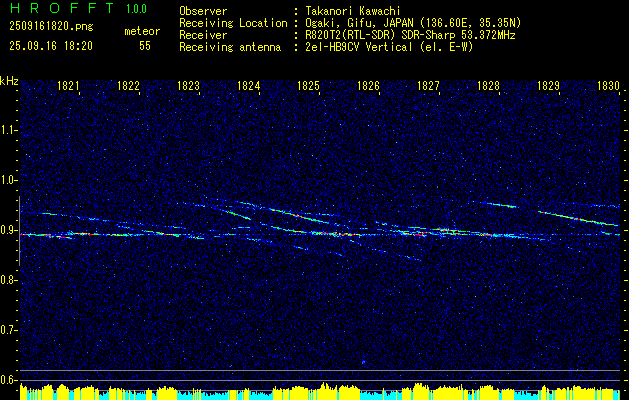Click the 0.9 kHz axis label

click(8, 230)
